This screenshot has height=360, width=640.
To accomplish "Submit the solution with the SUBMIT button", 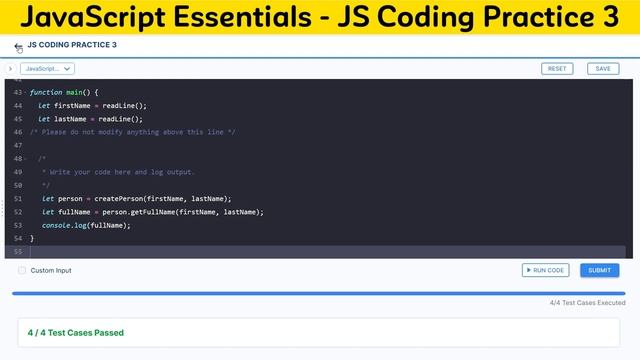I will coord(600,270).
